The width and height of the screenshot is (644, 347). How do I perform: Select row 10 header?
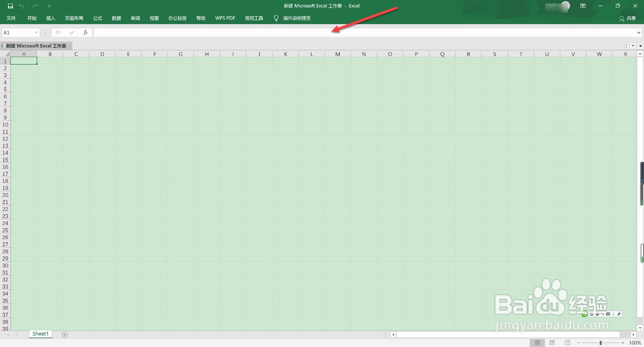click(x=5, y=124)
